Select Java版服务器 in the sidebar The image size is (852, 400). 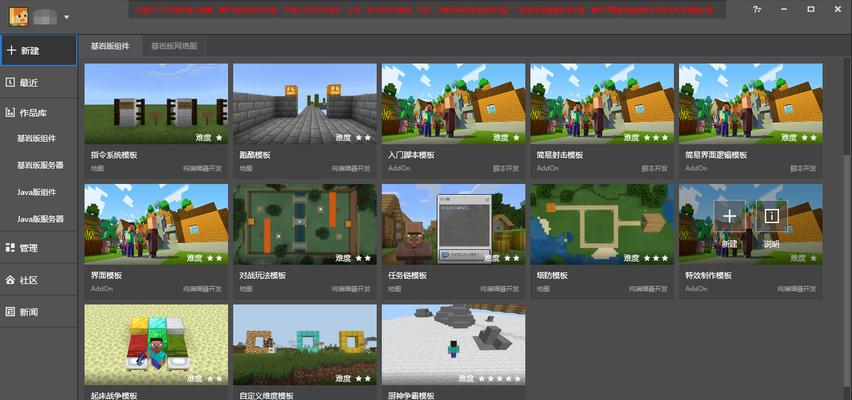pos(40,219)
